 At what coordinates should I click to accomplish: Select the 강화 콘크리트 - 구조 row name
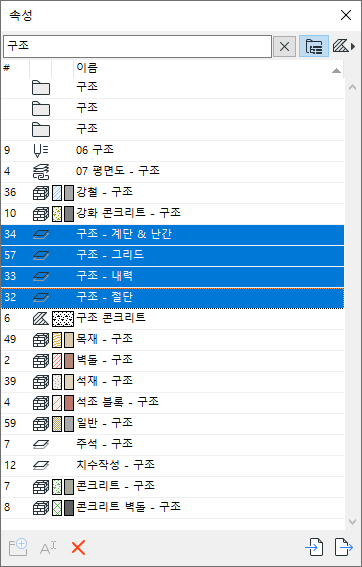coord(128,213)
